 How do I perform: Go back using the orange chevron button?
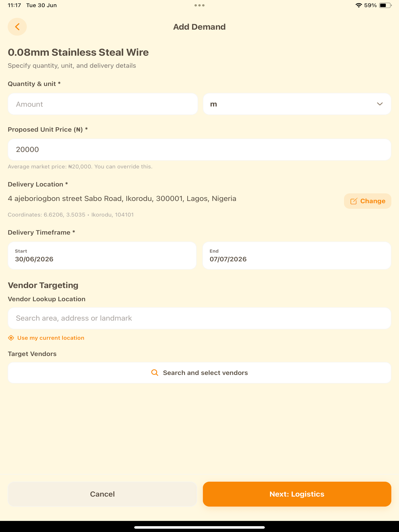[17, 27]
